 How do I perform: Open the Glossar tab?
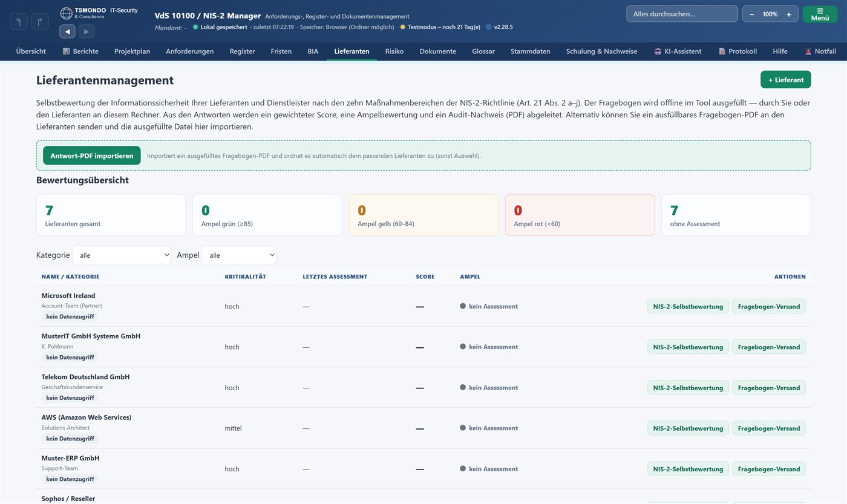pos(483,51)
